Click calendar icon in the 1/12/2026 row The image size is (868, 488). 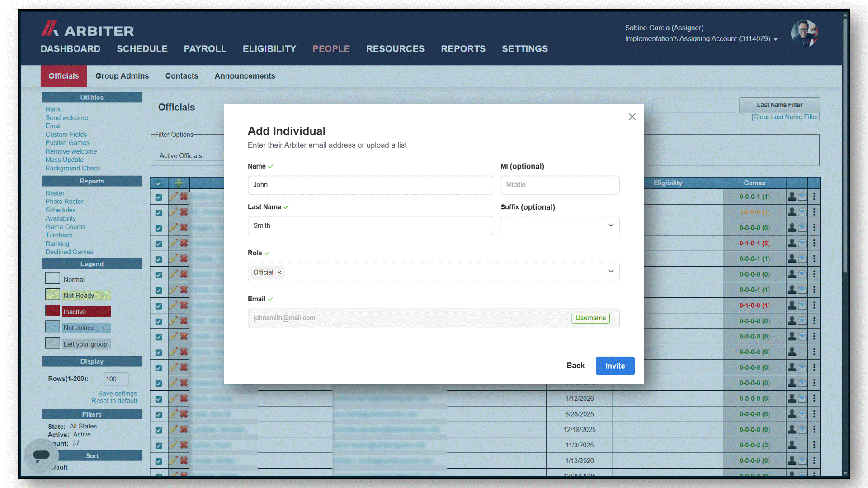pyautogui.click(x=802, y=399)
